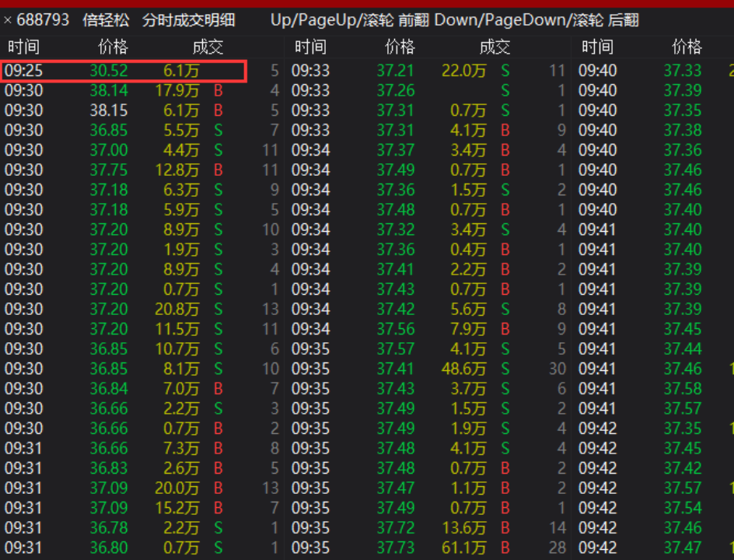The image size is (734, 560).
Task: Select price 37.38 at 09:40
Action: 683,130
